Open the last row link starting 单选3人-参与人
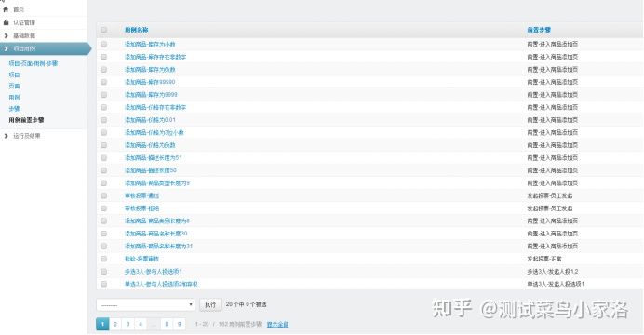The height and width of the screenshot is (335, 644). 161,284
